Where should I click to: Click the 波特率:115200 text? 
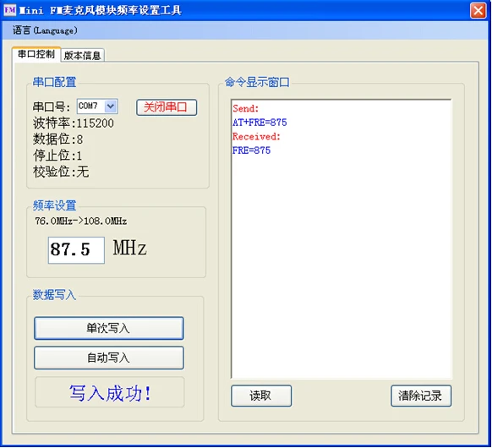73,123
